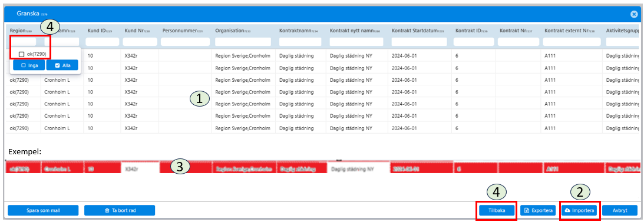Tick the ok(7290) checkbox in the filter popup
This screenshot has width=644, height=222.
click(x=21, y=54)
